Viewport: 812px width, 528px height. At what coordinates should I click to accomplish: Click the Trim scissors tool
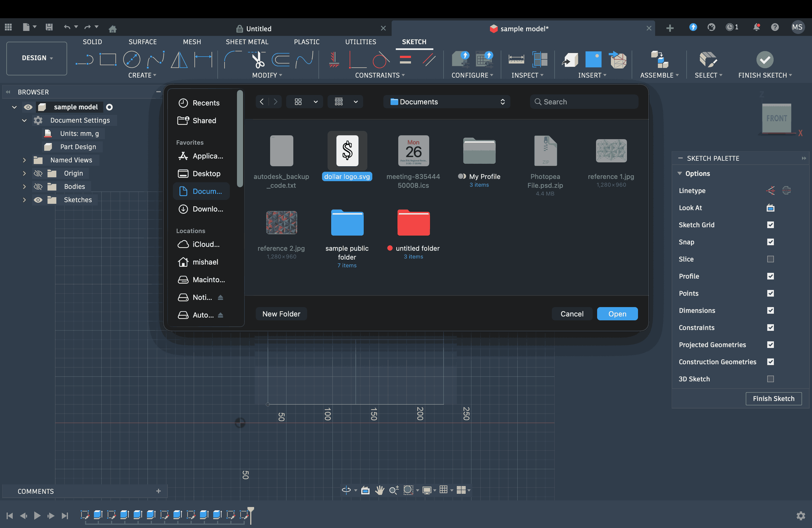click(x=258, y=60)
